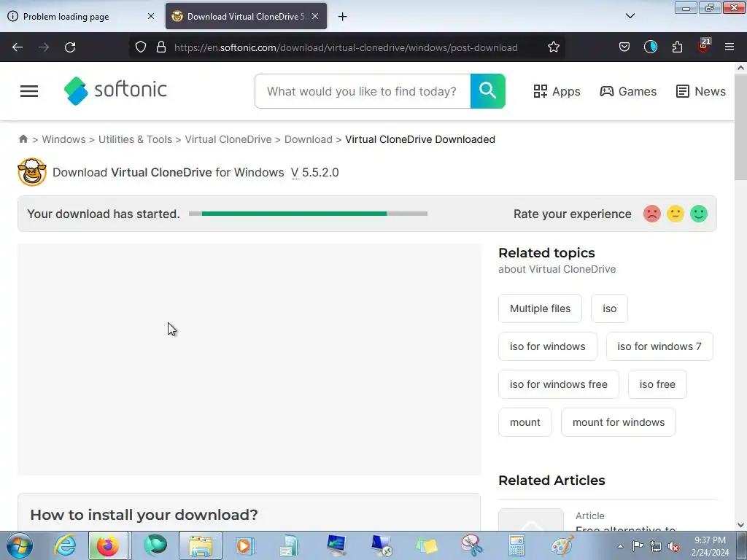Rate experience with the green happy face
The height and width of the screenshot is (560, 747).
(698, 214)
